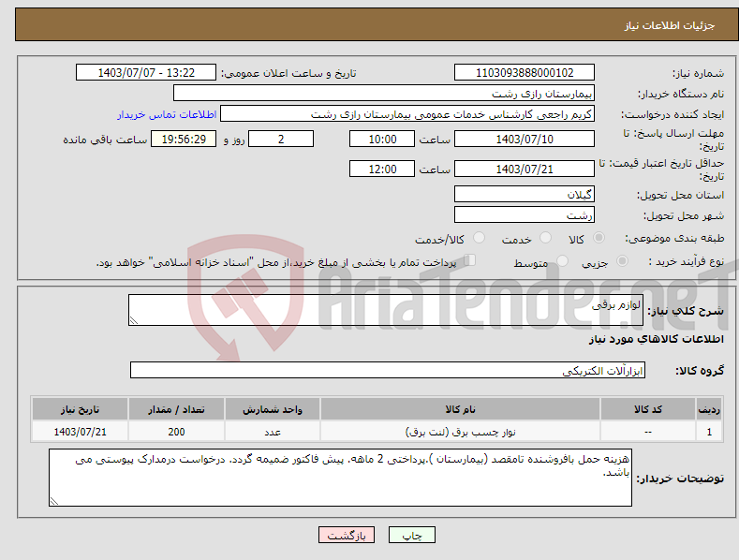This screenshot has width=739, height=560.
Task: Click the deadline time 10:00 field
Action: click(x=382, y=139)
